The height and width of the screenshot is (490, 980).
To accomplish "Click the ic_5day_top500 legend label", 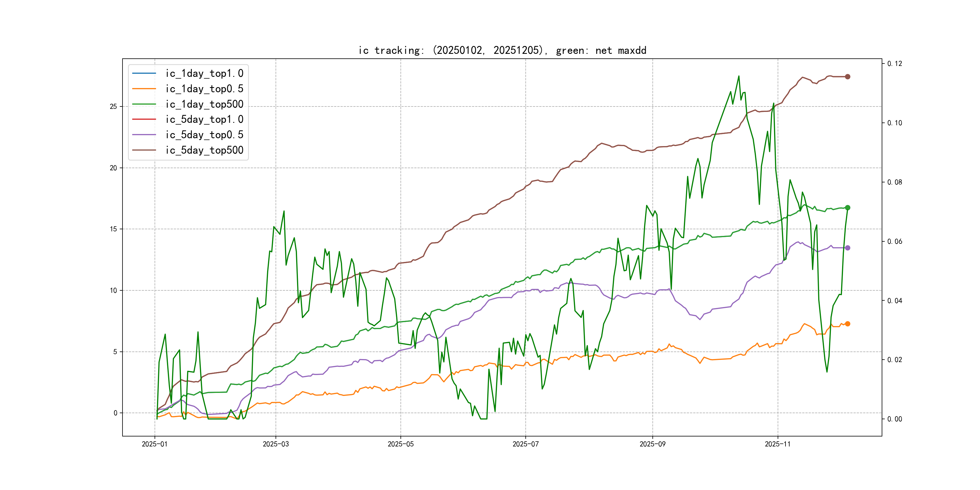I will [204, 150].
